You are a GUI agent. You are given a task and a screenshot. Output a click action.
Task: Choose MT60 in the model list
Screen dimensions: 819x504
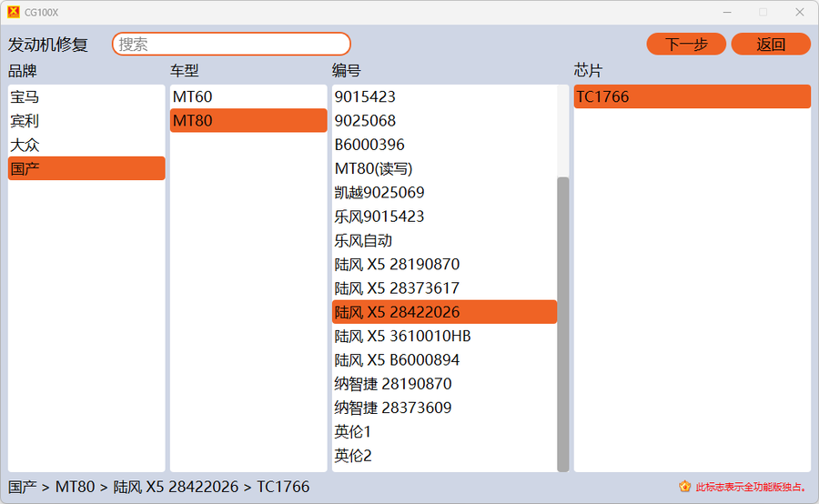[248, 96]
